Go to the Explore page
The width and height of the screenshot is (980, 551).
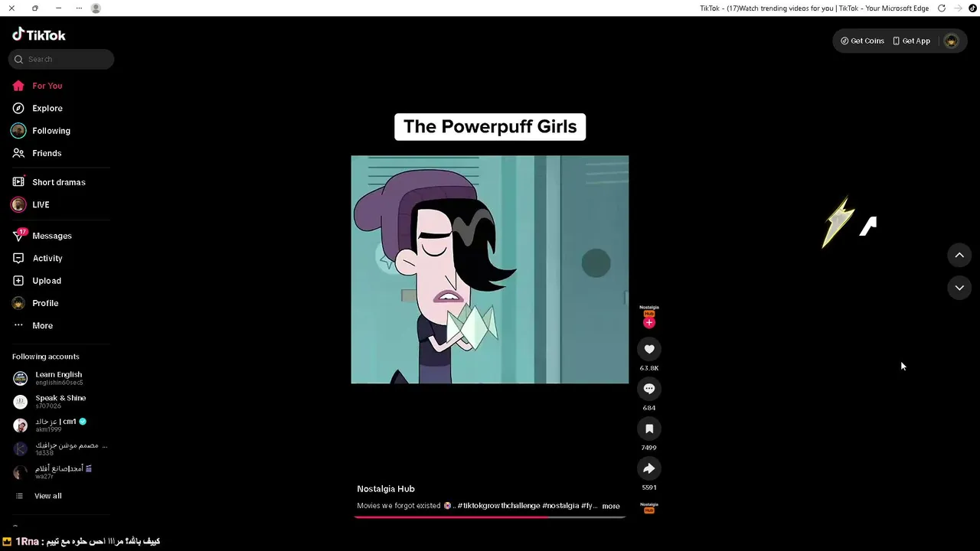tap(37, 108)
